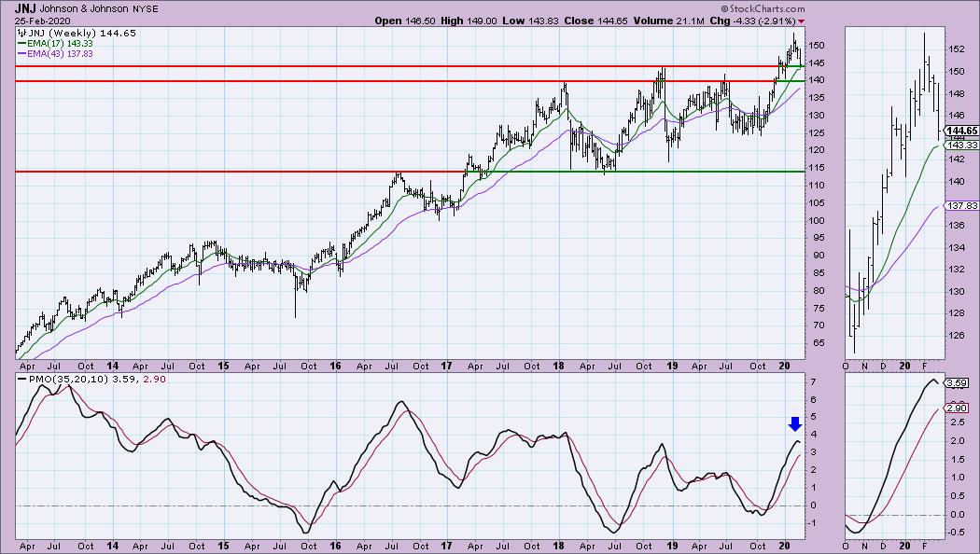
Task: Click the black PMO legend line swatch
Action: (21, 379)
